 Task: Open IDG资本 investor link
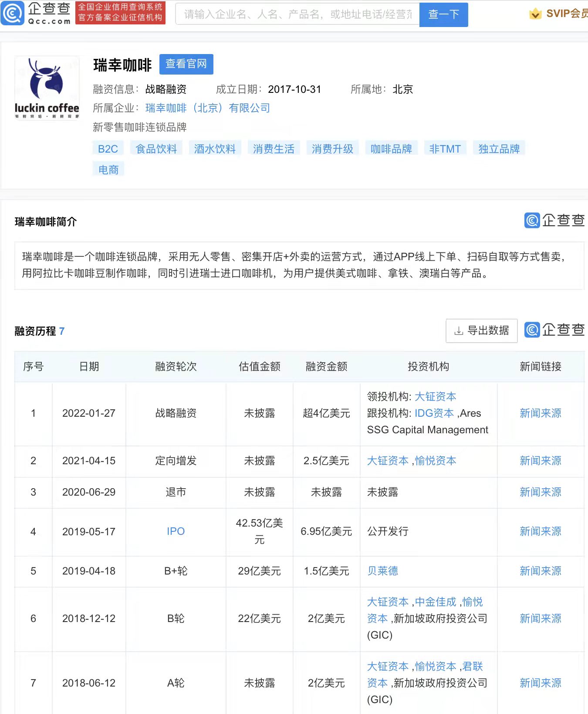(434, 413)
